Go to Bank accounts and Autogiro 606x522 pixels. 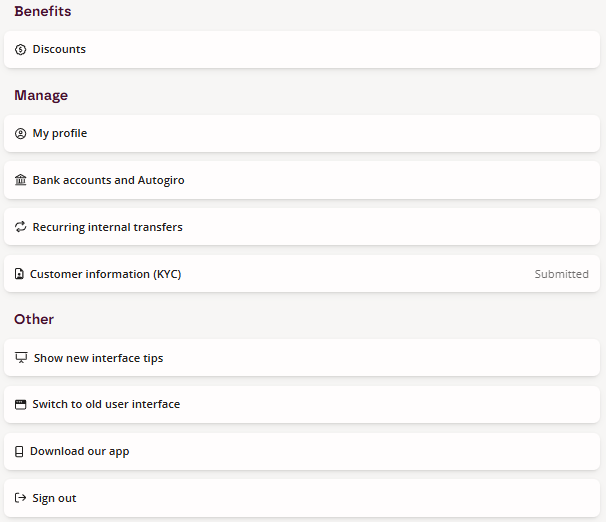[302, 180]
